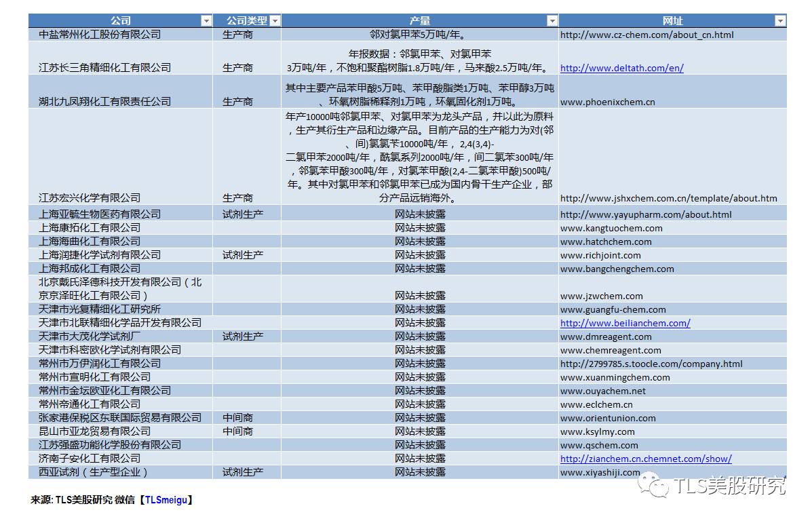Select the www.kangtuochem.com cell

611,228
